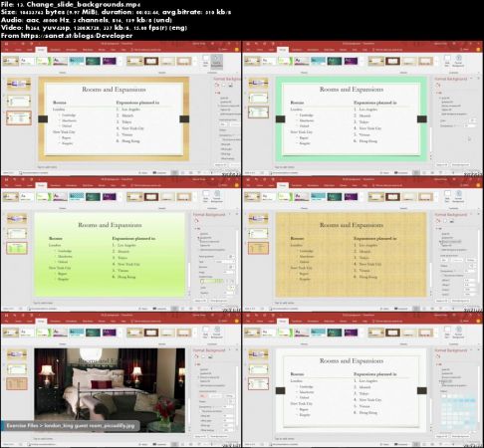Open Preset gradients dropdown in green-gradient frame pane
The image size is (484, 448).
pos(231,256)
